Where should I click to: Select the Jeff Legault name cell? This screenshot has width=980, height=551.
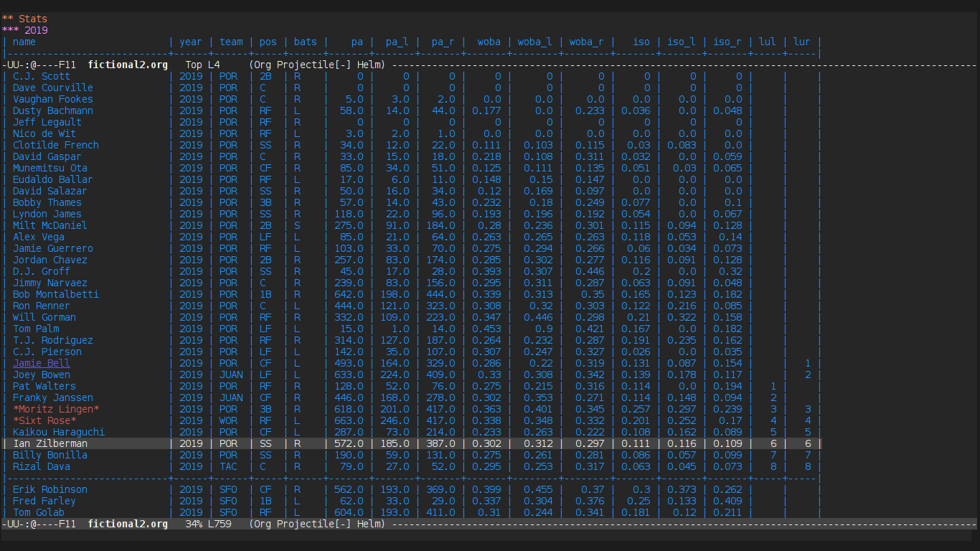click(x=47, y=122)
